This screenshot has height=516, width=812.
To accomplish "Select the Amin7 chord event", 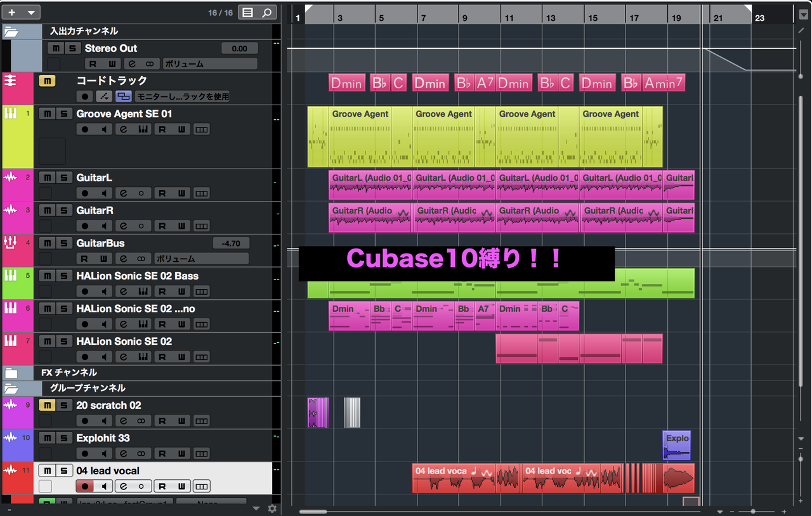I will (664, 83).
